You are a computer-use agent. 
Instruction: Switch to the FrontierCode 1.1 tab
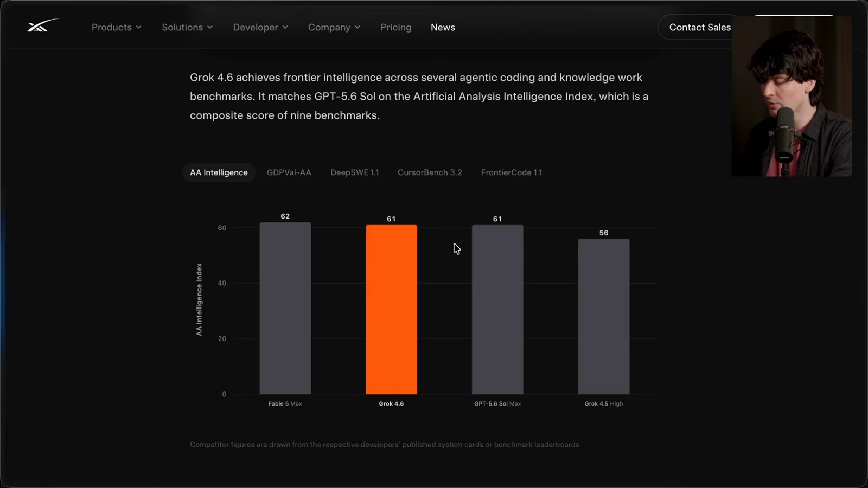512,172
